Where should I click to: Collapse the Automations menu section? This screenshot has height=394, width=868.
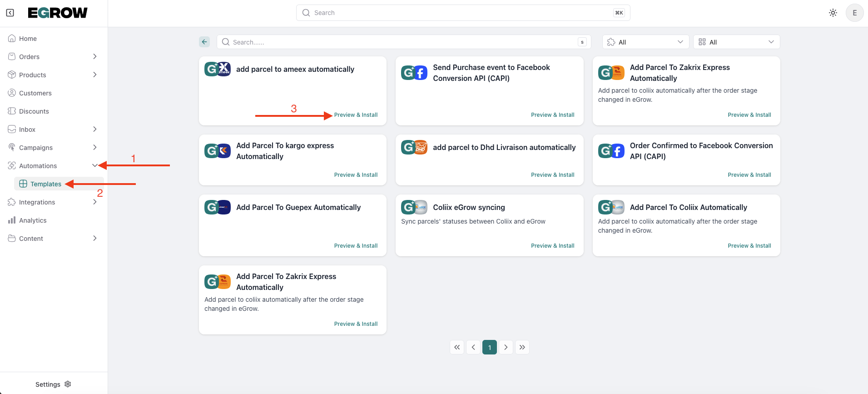[x=94, y=165]
